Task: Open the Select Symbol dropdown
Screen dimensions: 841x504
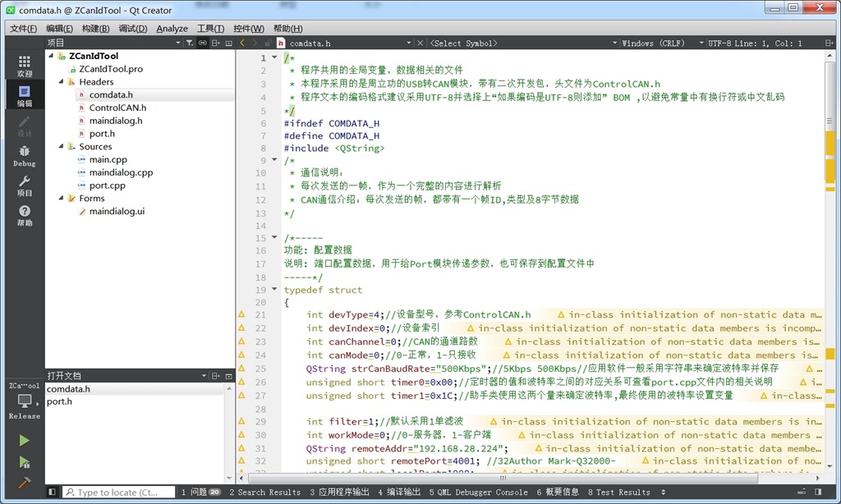Action: [x=523, y=43]
